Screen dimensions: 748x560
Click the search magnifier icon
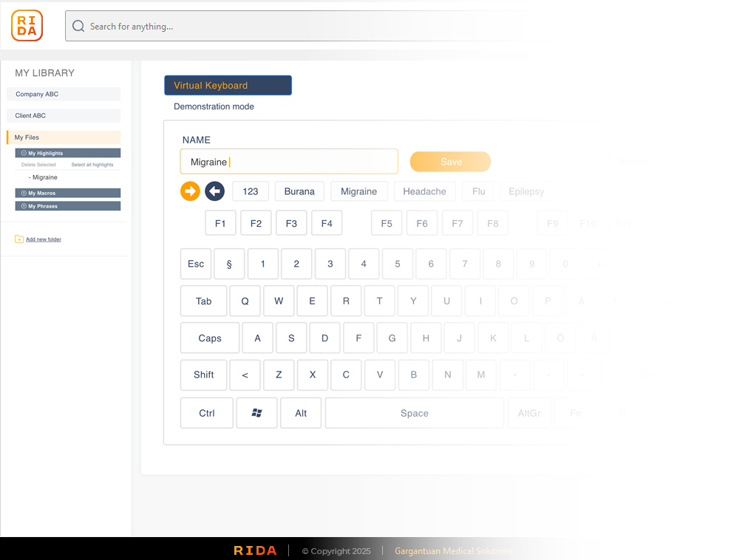78,27
